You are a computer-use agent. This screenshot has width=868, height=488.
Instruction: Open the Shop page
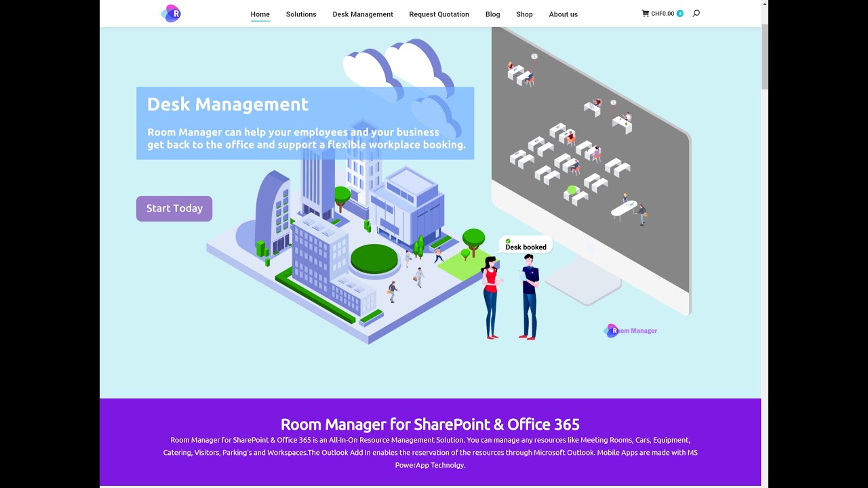coord(524,14)
